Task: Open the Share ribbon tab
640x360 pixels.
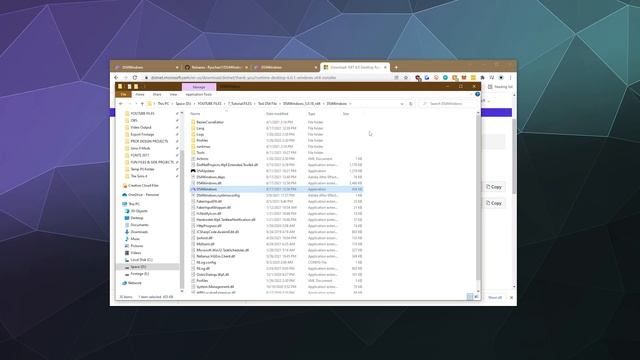Action: click(157, 94)
